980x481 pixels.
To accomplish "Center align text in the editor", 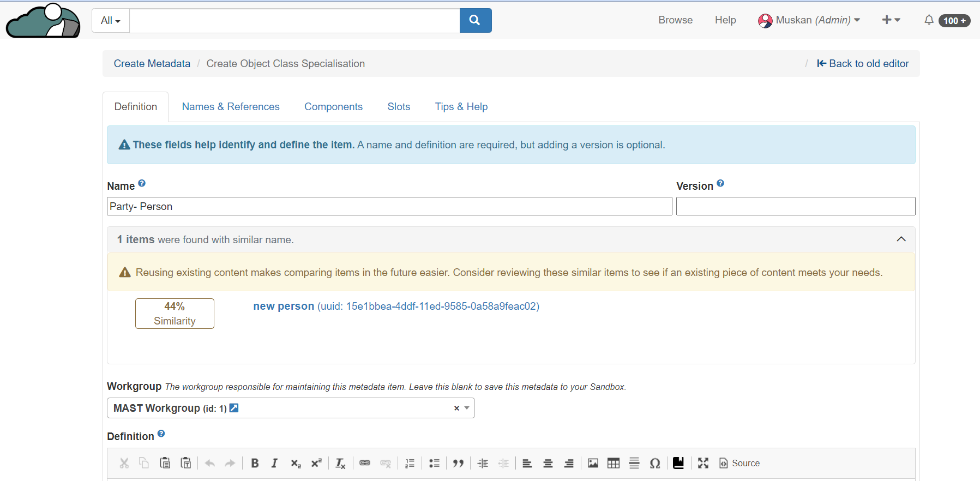I will (548, 463).
